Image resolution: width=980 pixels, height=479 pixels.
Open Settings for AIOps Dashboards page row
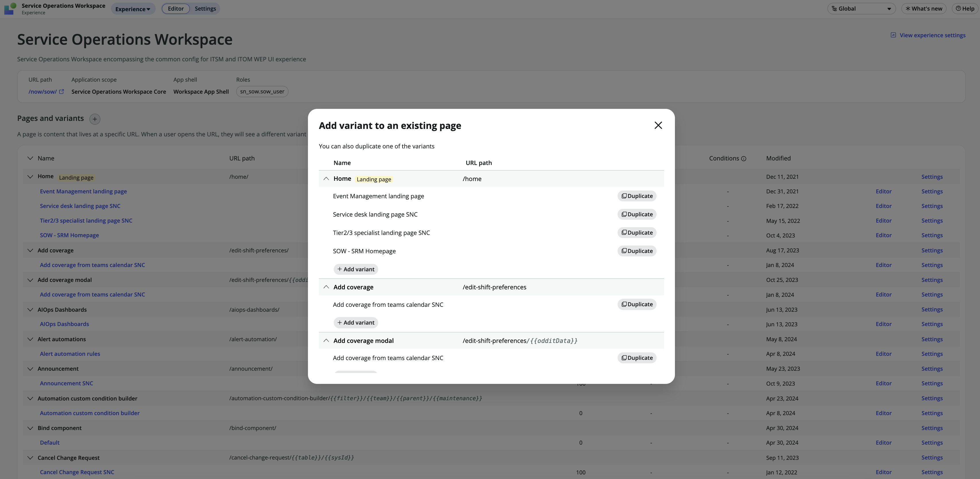coord(932,309)
